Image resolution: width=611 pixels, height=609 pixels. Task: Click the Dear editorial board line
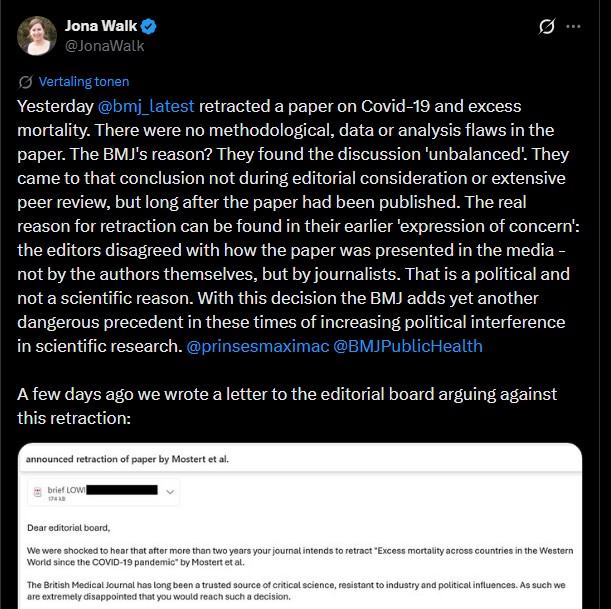(x=69, y=528)
